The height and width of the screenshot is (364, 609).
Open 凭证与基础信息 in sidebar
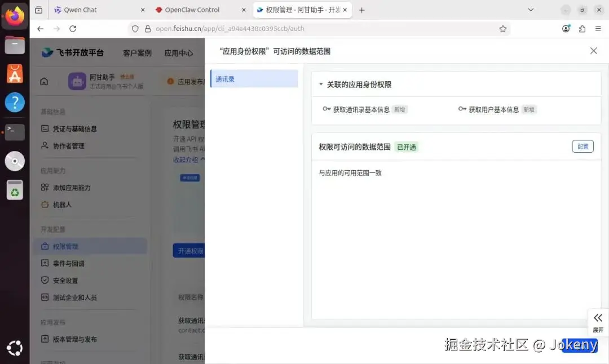coord(74,128)
